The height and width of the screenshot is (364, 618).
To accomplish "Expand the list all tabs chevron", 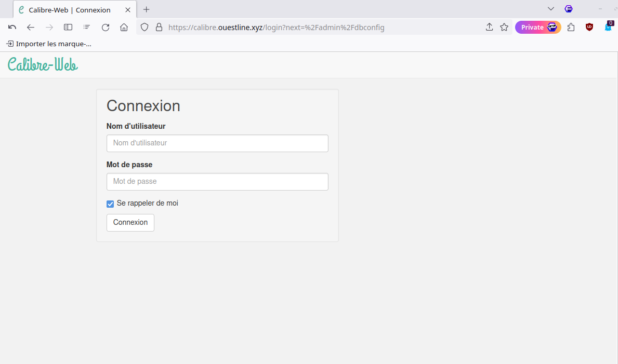I will click(551, 9).
